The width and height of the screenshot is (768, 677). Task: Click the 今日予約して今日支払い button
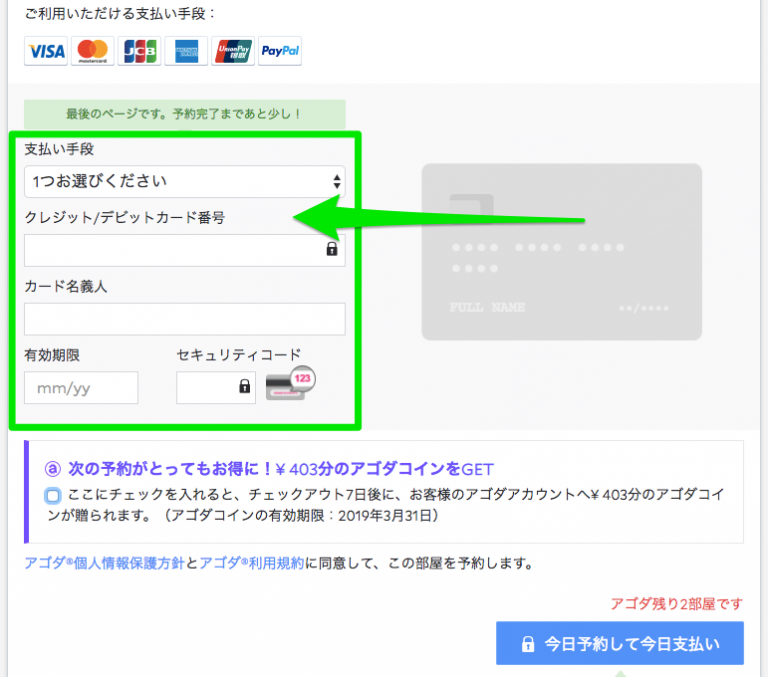tap(619, 643)
